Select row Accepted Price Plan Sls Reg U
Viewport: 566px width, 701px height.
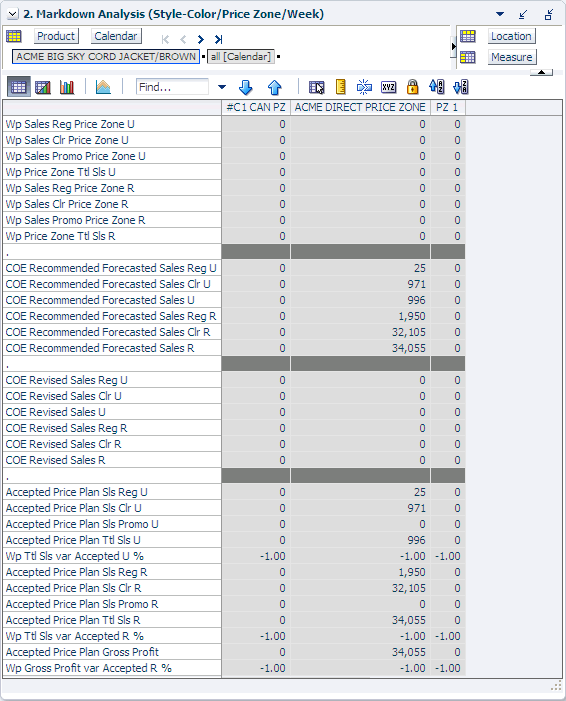112,492
